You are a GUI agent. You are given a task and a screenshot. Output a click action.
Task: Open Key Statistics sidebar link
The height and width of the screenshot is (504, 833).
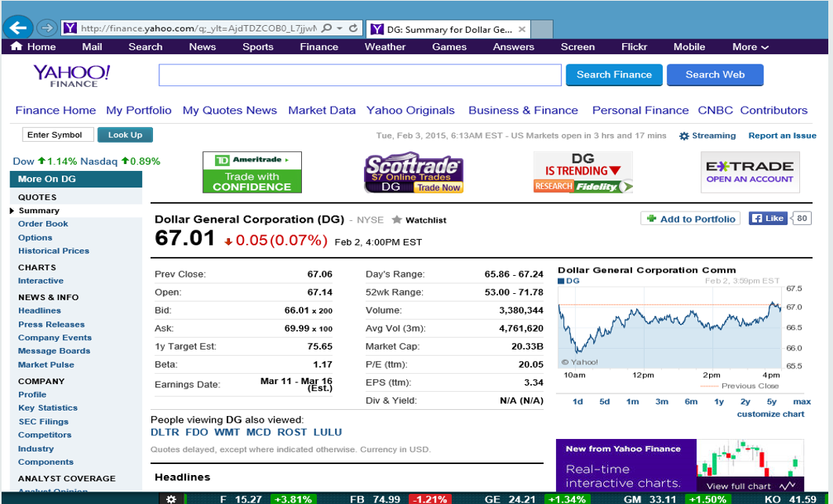(x=48, y=408)
